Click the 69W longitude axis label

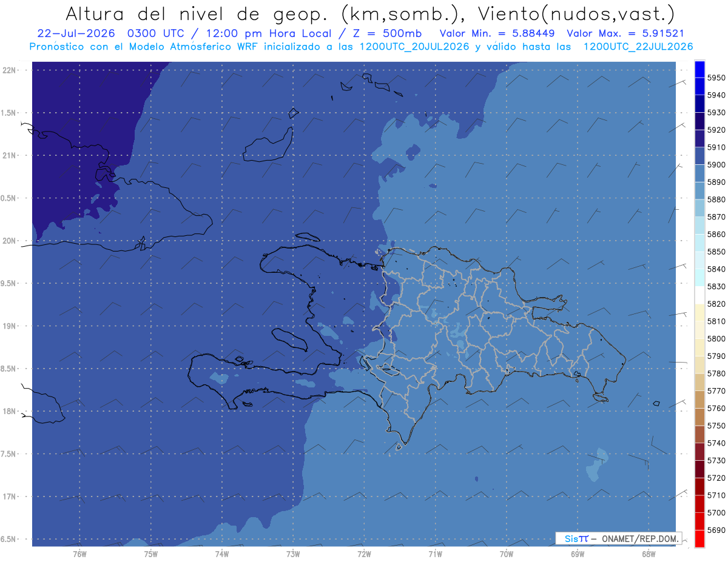click(x=577, y=554)
